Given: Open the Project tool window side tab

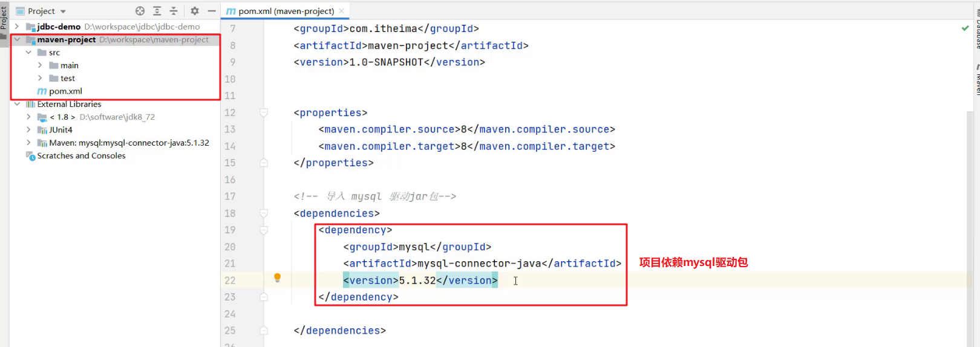Looking at the screenshot, I should 4,18.
